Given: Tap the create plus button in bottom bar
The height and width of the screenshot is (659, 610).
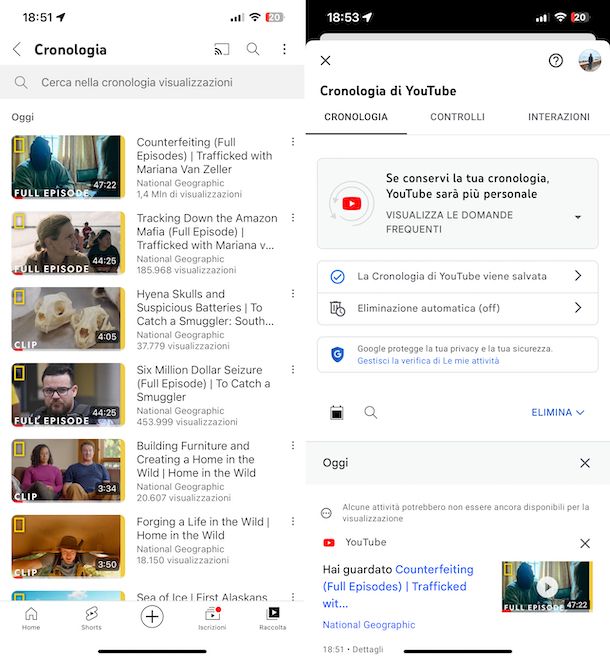Looking at the screenshot, I should [152, 617].
